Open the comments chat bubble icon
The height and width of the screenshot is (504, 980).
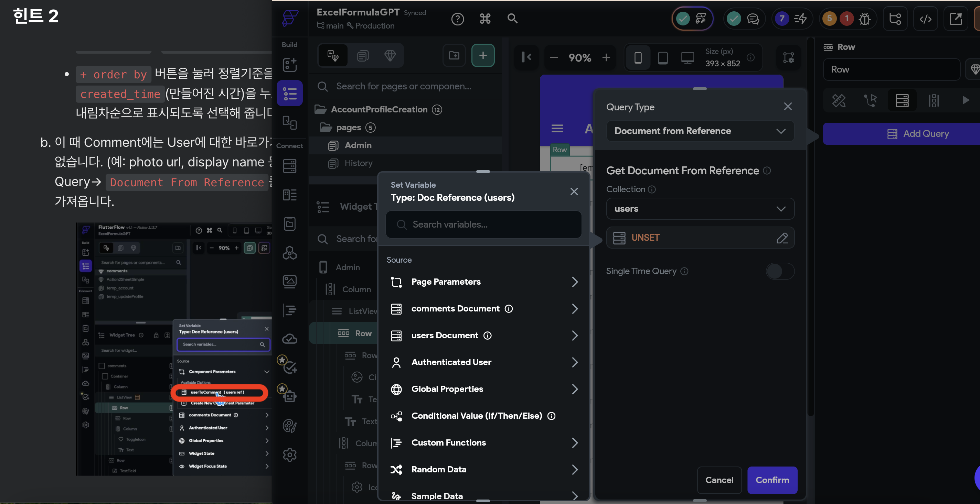point(753,19)
